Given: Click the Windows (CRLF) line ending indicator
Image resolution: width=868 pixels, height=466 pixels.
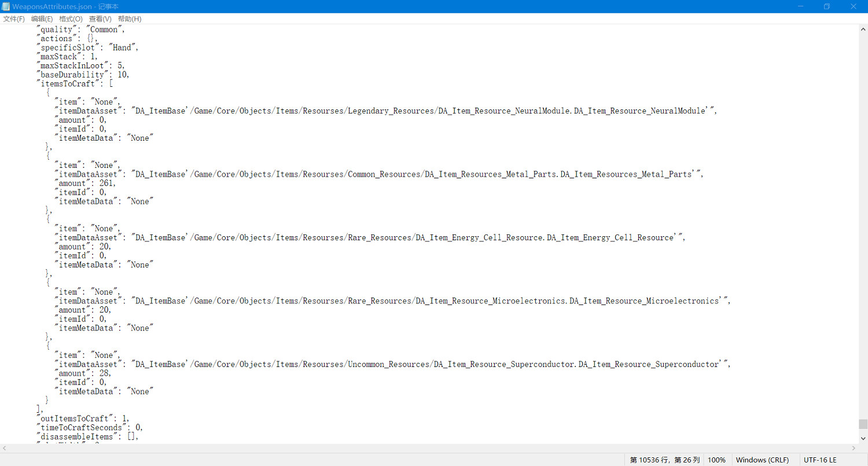Looking at the screenshot, I should 762,460.
